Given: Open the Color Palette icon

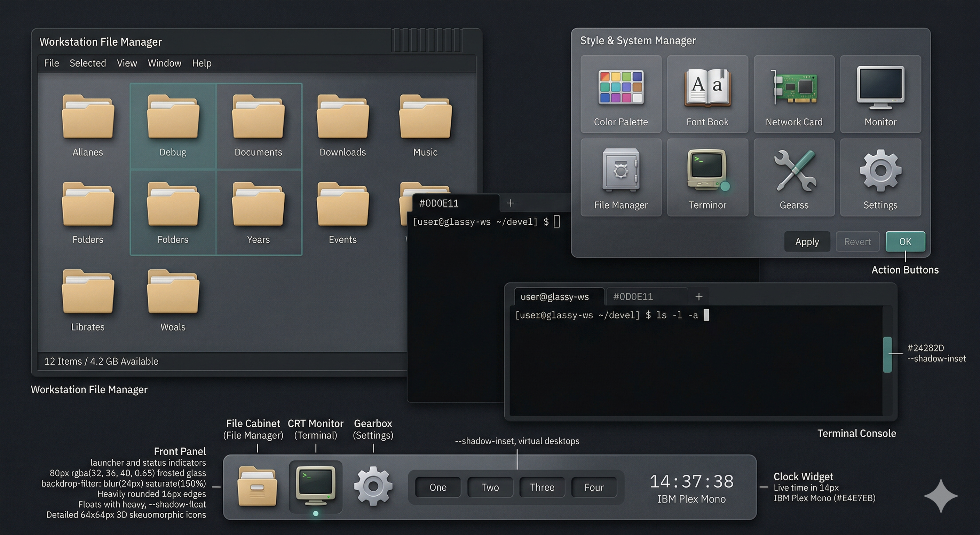Looking at the screenshot, I should [621, 94].
